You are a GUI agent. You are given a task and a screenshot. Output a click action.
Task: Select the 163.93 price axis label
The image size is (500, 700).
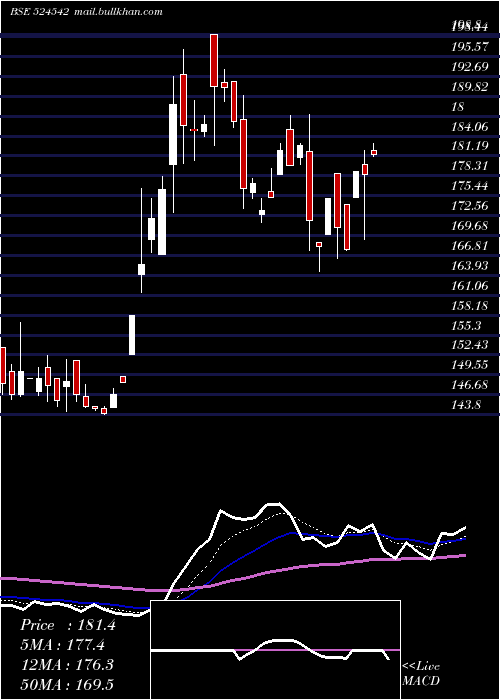tap(470, 265)
